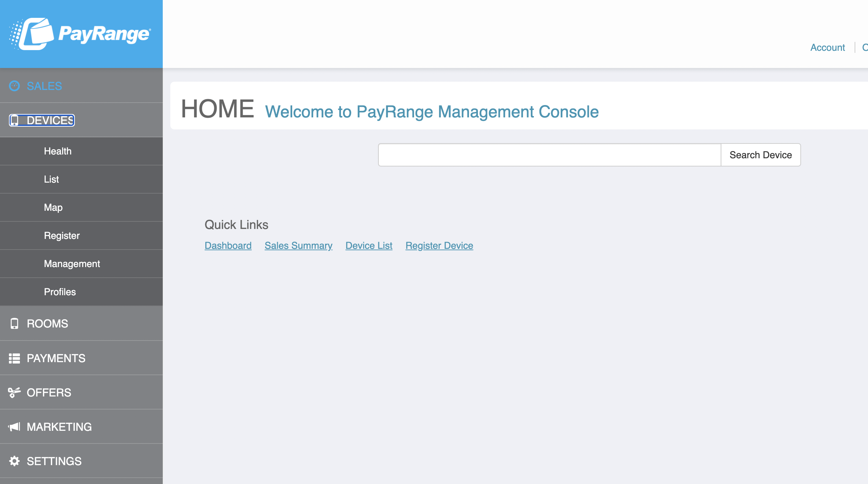This screenshot has width=868, height=484.
Task: Click the SETTINGS gear icon
Action: [x=14, y=461]
